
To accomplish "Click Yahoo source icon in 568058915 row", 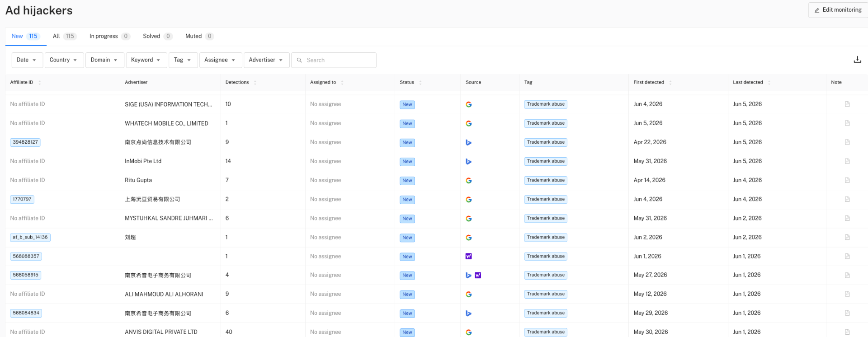I will click(x=478, y=275).
